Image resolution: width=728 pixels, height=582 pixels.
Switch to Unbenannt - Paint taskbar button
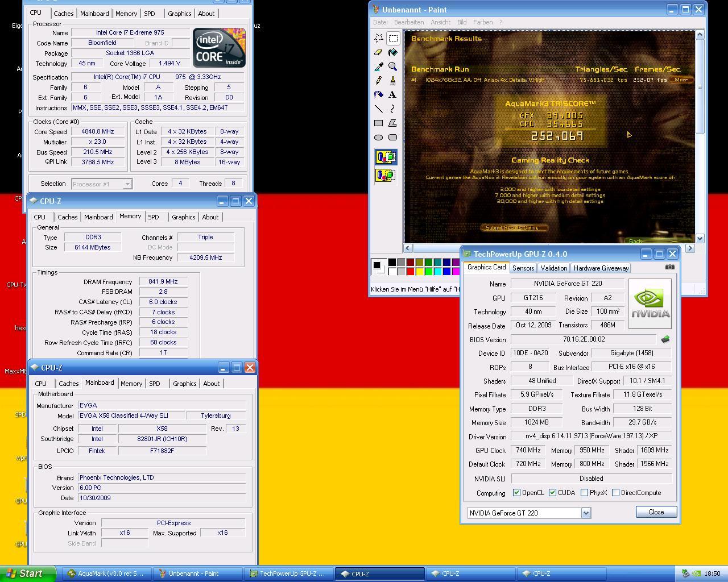[x=197, y=573]
